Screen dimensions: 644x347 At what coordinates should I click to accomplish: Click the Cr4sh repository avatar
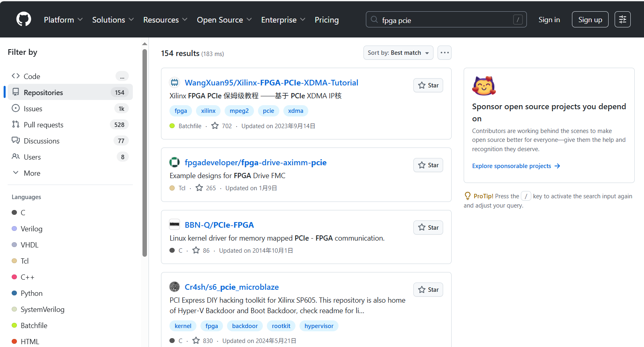pyautogui.click(x=174, y=287)
